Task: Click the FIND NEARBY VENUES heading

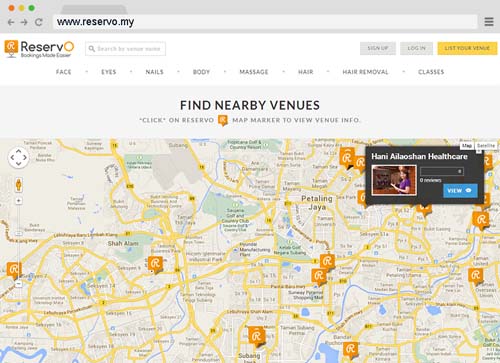Action: pyautogui.click(x=250, y=105)
